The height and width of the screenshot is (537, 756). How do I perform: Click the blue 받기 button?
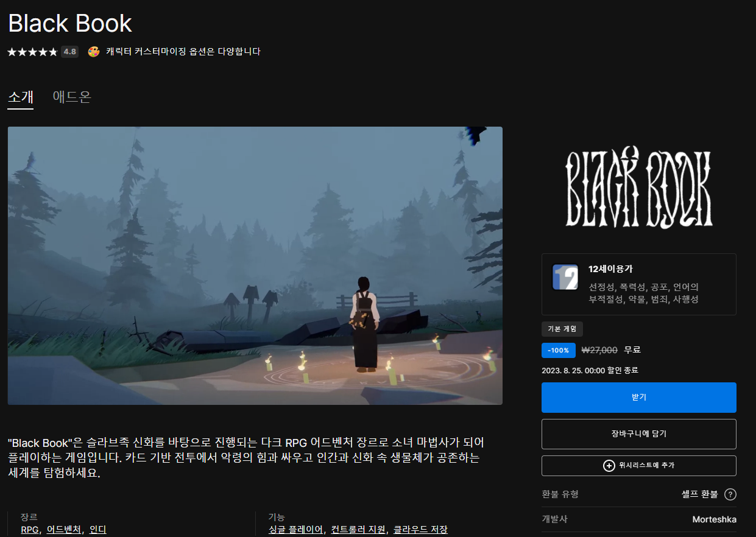pyautogui.click(x=638, y=398)
